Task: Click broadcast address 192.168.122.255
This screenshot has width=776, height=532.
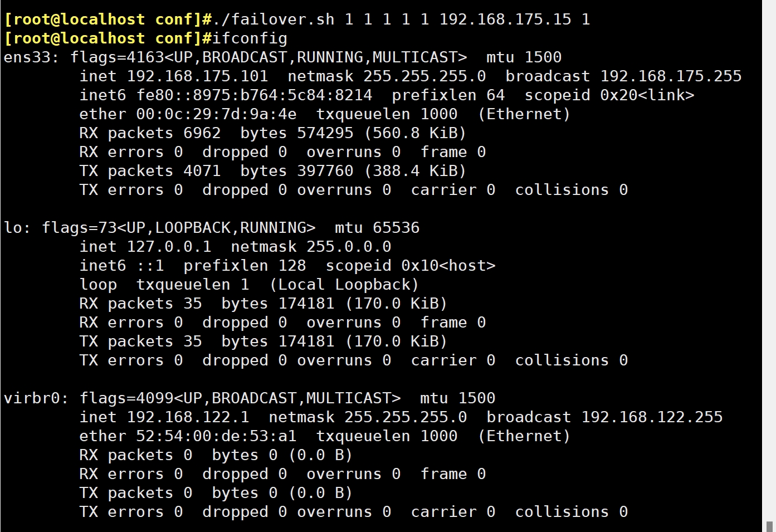Action: point(652,417)
